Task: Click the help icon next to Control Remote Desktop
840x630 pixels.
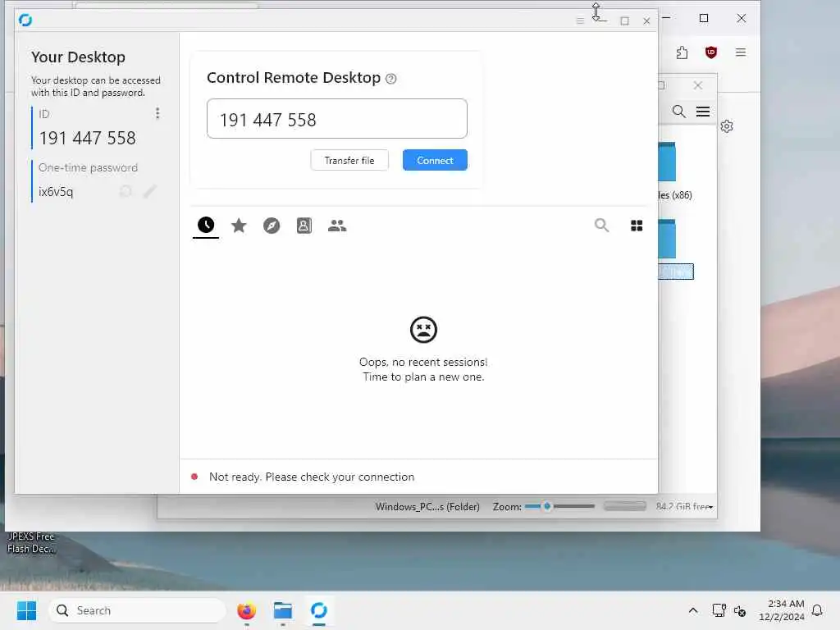Action: [391, 79]
